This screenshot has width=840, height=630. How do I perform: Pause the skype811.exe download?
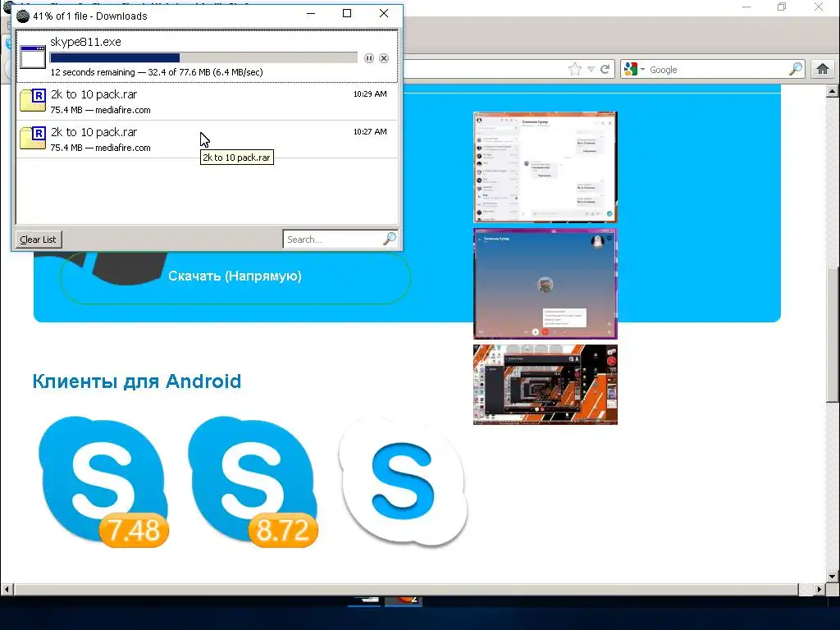[x=369, y=58]
